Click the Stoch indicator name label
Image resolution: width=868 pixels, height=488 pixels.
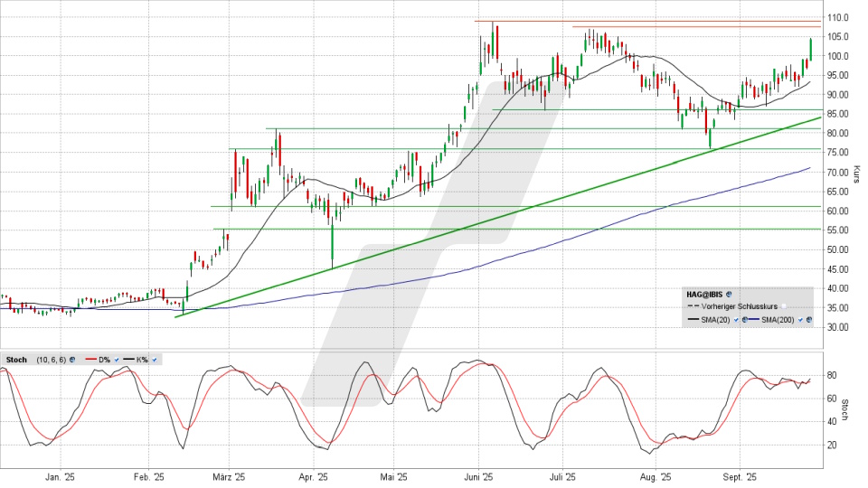(x=15, y=360)
